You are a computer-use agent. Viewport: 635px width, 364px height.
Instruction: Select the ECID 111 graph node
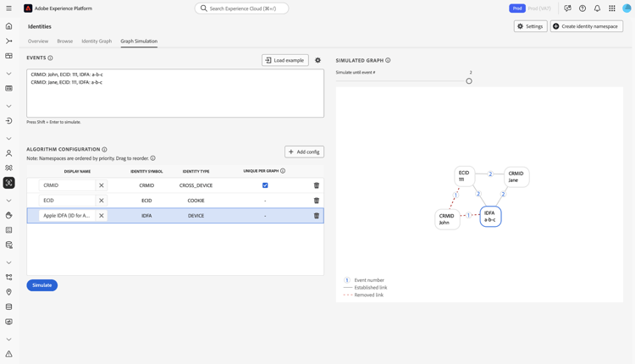pos(464,176)
